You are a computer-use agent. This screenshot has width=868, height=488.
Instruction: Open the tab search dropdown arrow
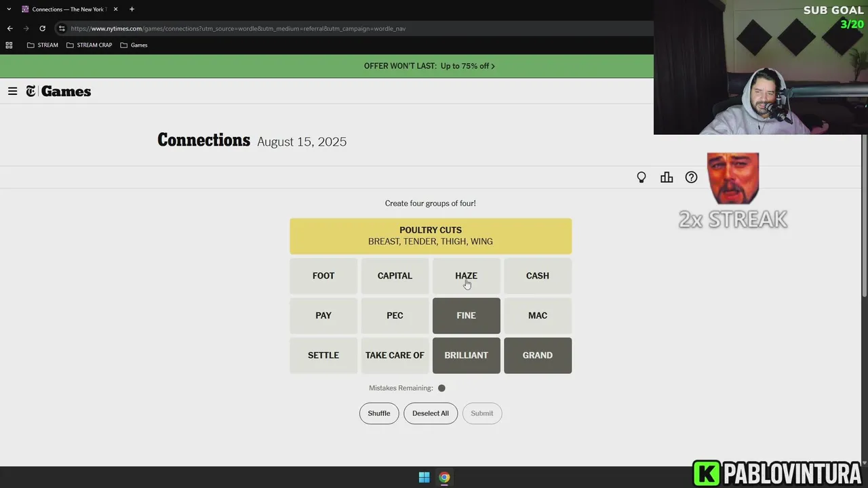[9, 9]
